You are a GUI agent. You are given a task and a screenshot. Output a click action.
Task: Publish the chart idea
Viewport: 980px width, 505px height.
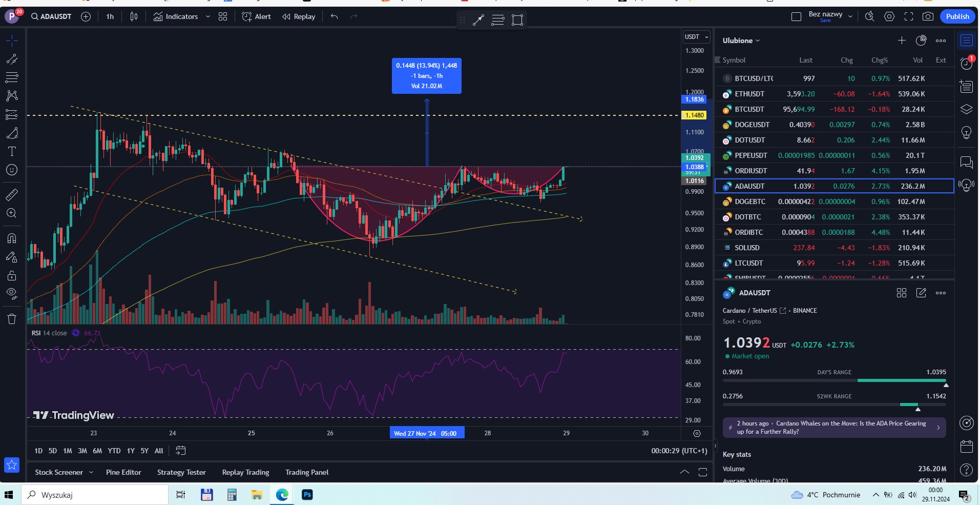(957, 16)
